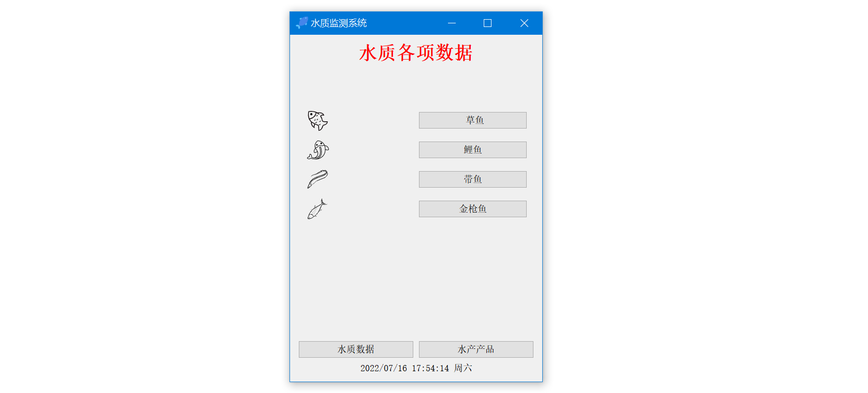Switch to the 水质数据 page

click(x=356, y=349)
